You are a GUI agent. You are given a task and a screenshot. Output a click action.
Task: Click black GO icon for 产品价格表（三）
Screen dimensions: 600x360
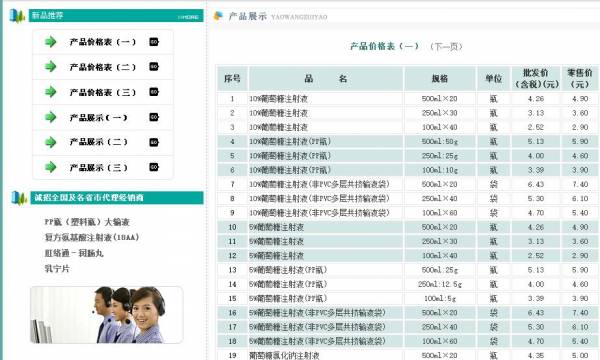click(154, 92)
